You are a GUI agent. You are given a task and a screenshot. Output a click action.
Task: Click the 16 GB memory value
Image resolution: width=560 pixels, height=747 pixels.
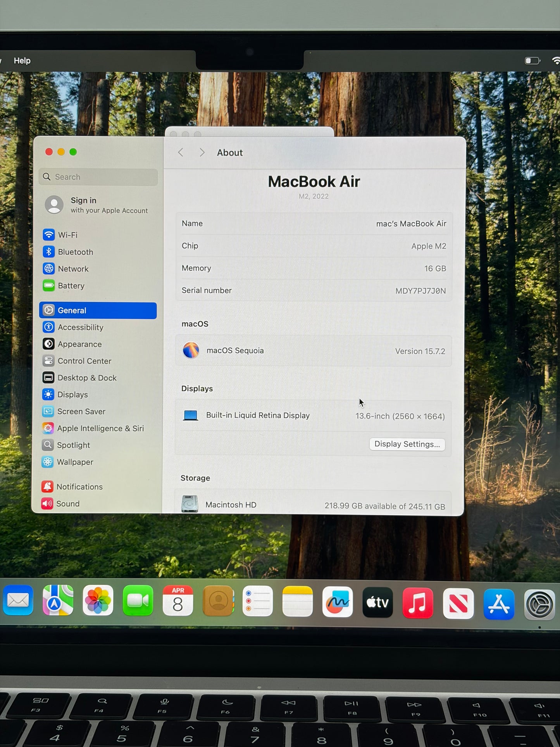click(x=435, y=269)
